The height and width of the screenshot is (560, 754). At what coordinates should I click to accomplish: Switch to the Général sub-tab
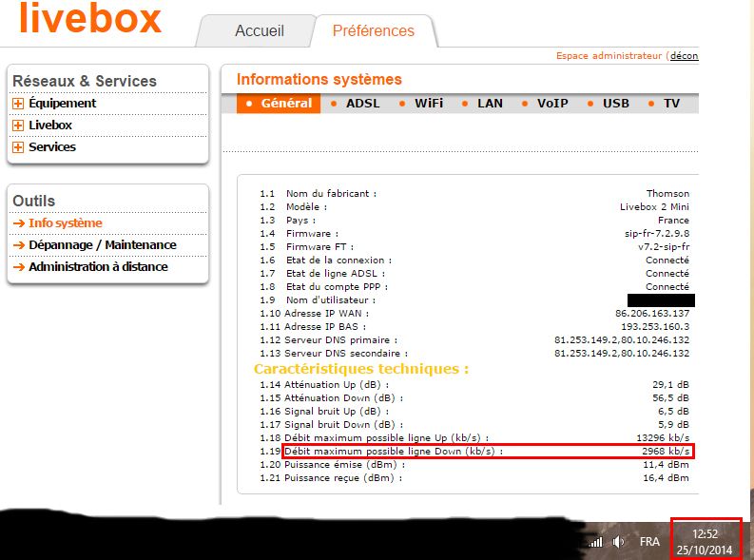click(x=279, y=104)
